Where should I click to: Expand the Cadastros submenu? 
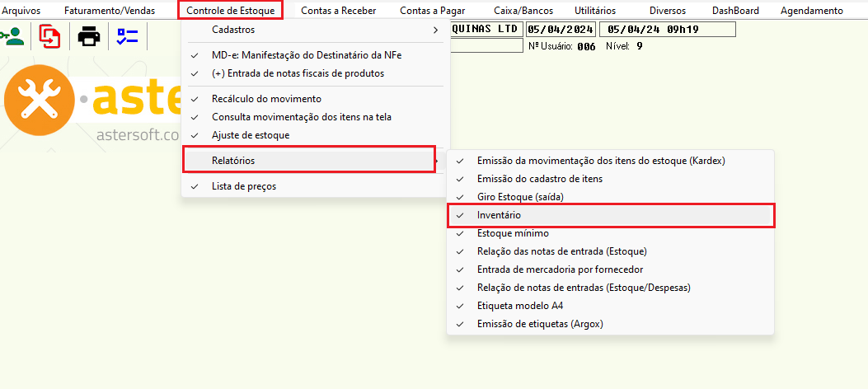pyautogui.click(x=316, y=30)
